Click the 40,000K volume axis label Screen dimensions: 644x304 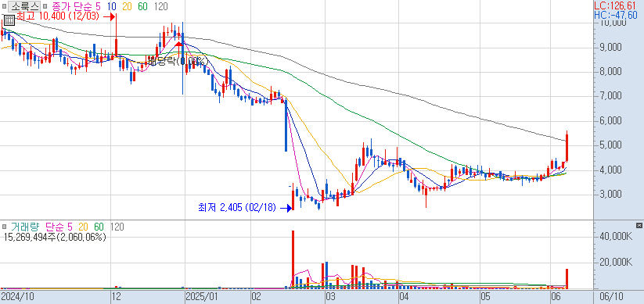[x=616, y=237]
